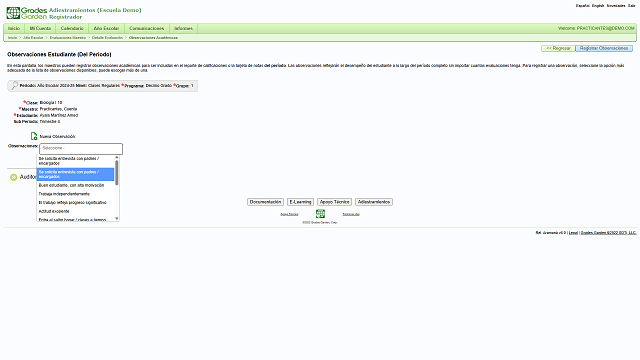640x360 pixels.
Task: Click the 'Observaciones Estudiante (Del Período)' heading
Action: coord(59,54)
